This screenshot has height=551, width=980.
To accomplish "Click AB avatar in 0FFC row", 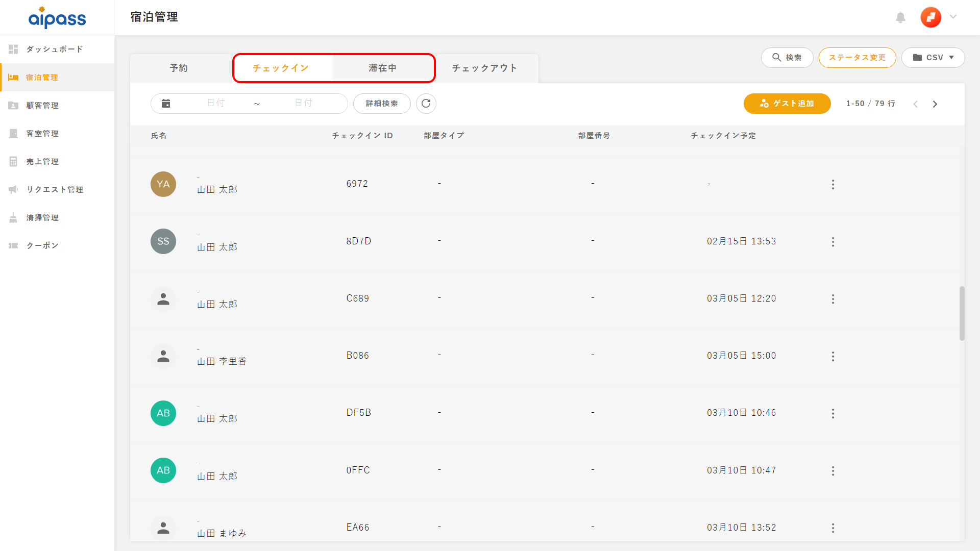I will (163, 470).
